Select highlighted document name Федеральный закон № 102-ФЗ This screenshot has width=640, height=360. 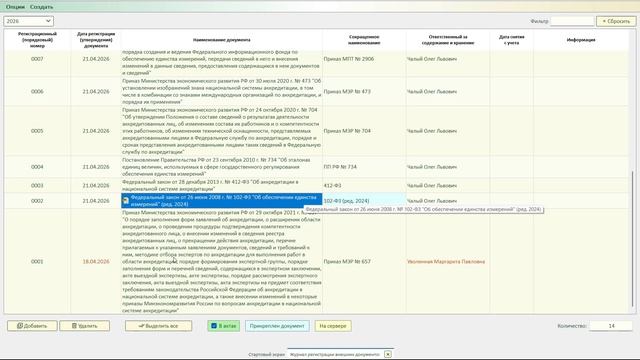point(223,200)
